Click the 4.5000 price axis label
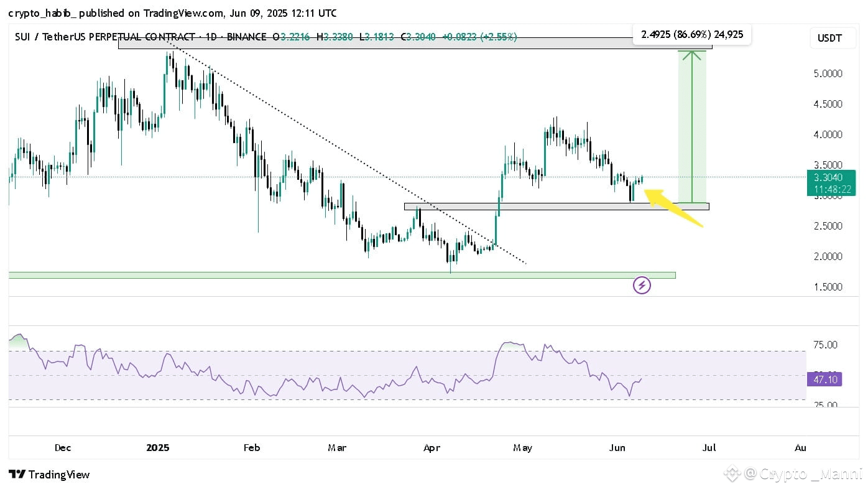This screenshot has height=489, width=868. (828, 104)
